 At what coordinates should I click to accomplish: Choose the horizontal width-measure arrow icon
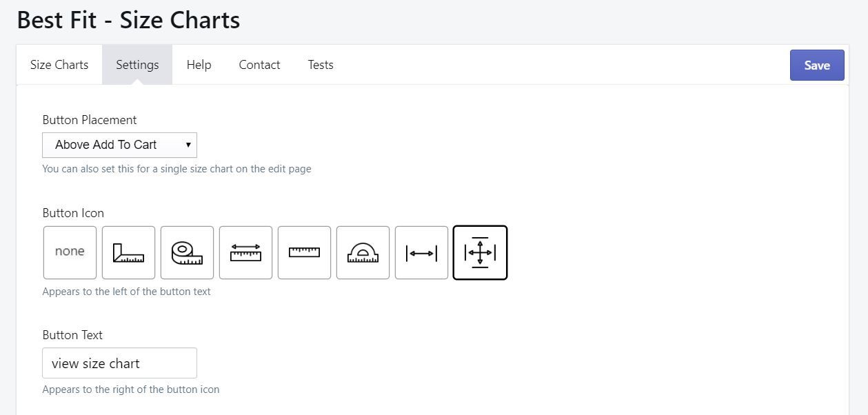click(421, 252)
